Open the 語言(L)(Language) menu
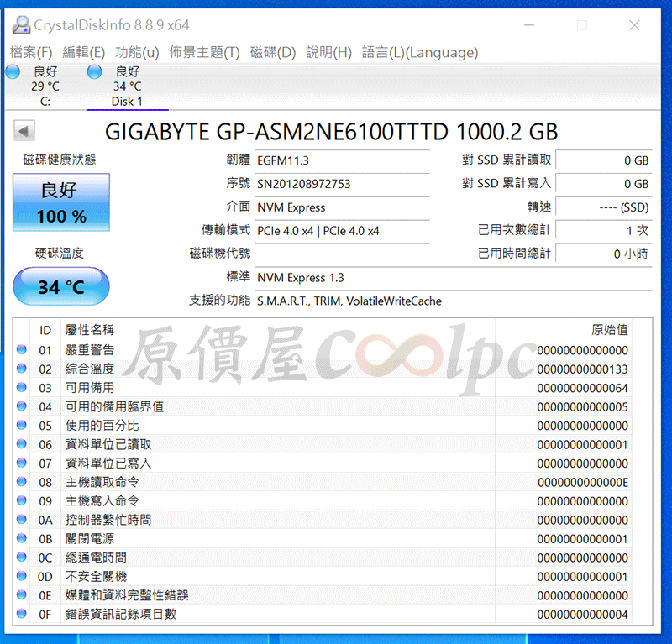 pyautogui.click(x=420, y=52)
